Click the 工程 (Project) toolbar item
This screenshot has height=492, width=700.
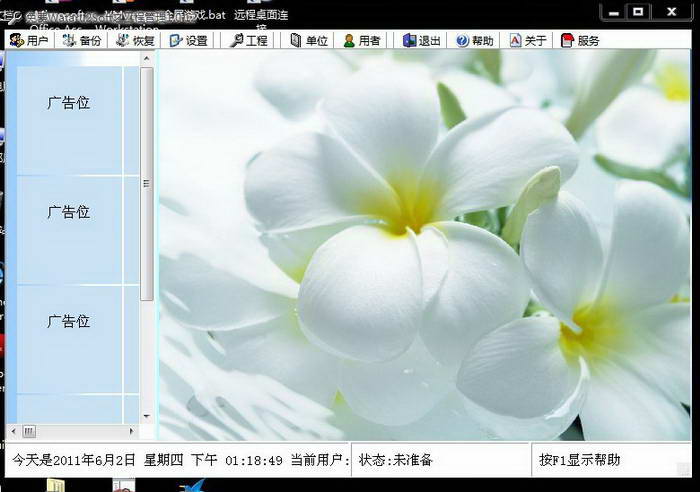pos(248,41)
